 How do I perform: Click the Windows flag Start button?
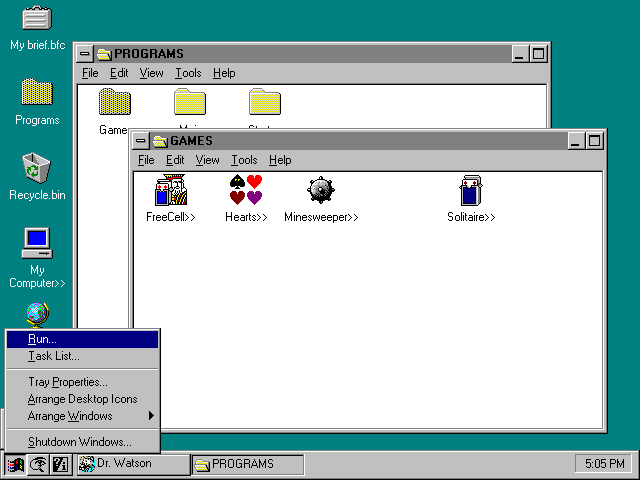pyautogui.click(x=16, y=464)
